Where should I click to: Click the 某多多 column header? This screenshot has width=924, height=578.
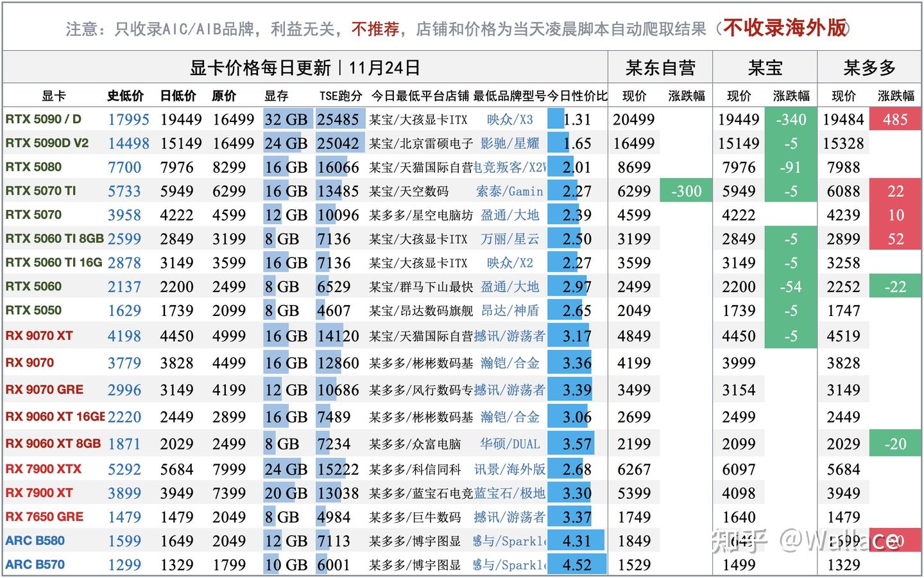click(869, 67)
